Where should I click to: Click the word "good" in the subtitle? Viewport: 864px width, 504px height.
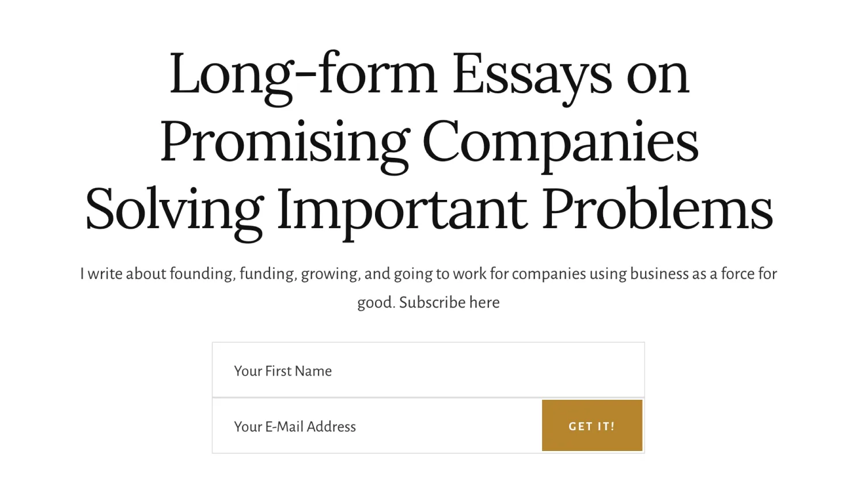pos(375,302)
